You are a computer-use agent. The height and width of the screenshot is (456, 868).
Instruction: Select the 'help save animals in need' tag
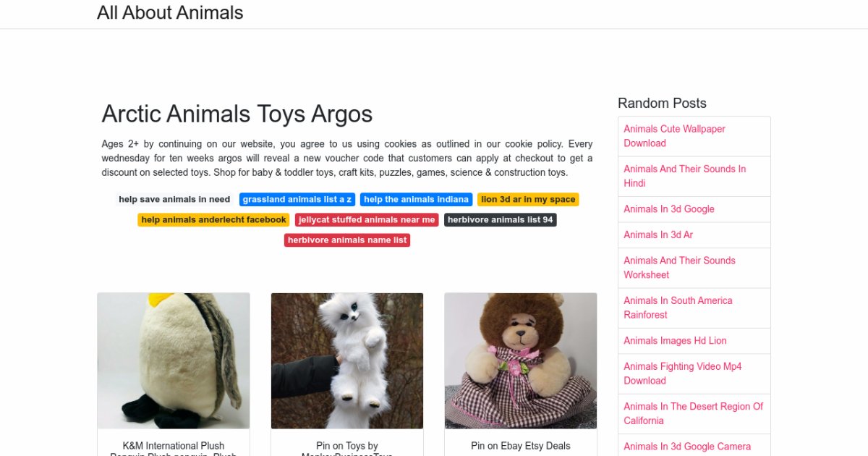[174, 200]
